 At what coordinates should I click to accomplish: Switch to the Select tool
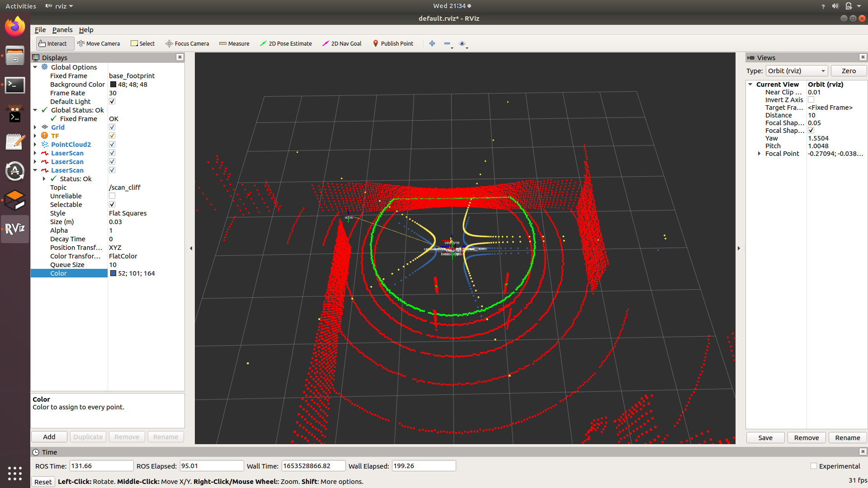(142, 43)
